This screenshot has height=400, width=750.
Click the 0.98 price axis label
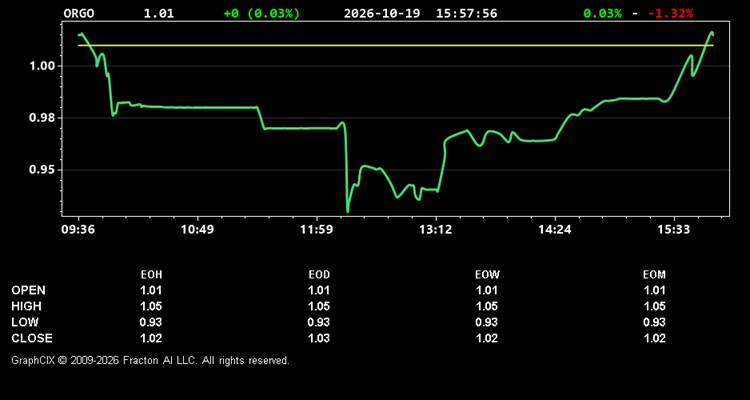pos(40,118)
